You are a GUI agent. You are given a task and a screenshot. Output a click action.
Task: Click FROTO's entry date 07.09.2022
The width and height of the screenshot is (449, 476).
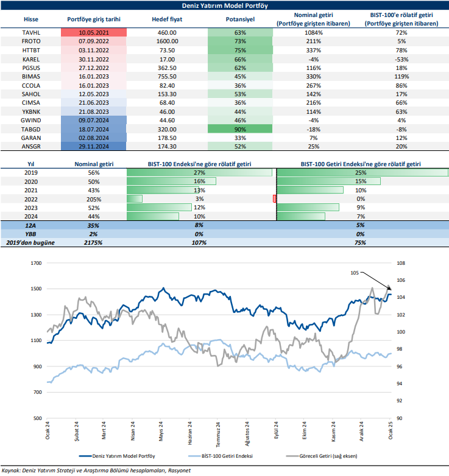tap(94, 41)
